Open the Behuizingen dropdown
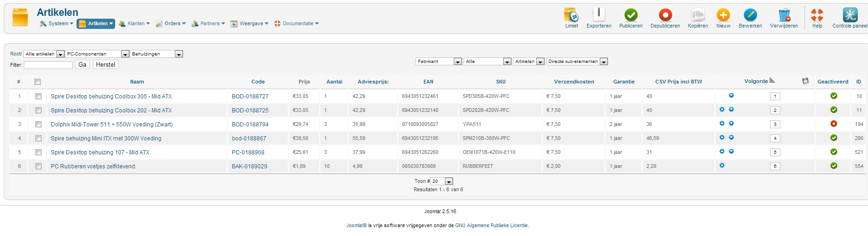 [x=156, y=54]
